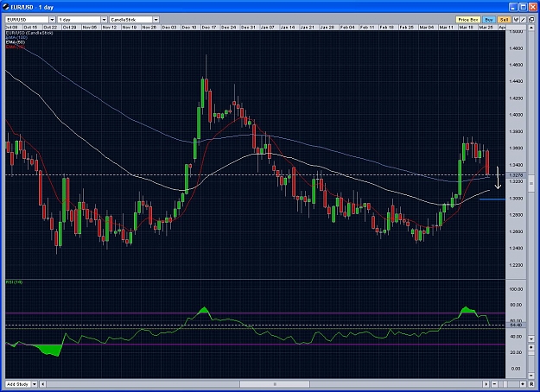Click the Mar 18 date label
Screen dimensions: 540x392
(466, 27)
